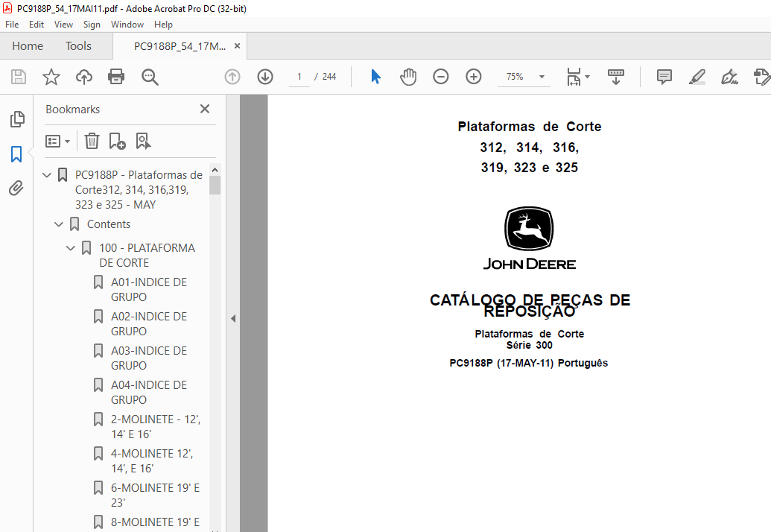Collapse the 100 - PLATAFORMA DE CORTE bookmark
Viewport: 771px width, 532px height.
70,248
